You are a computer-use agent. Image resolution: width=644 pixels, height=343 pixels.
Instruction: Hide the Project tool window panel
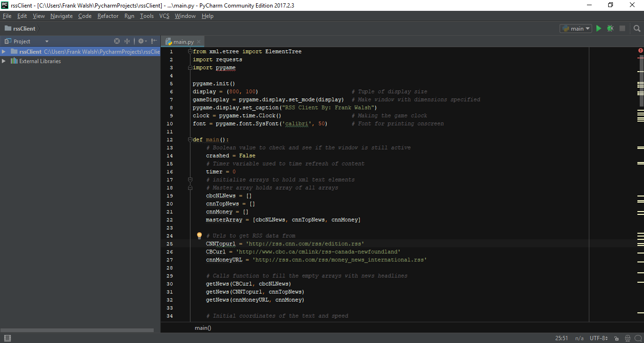click(x=154, y=41)
